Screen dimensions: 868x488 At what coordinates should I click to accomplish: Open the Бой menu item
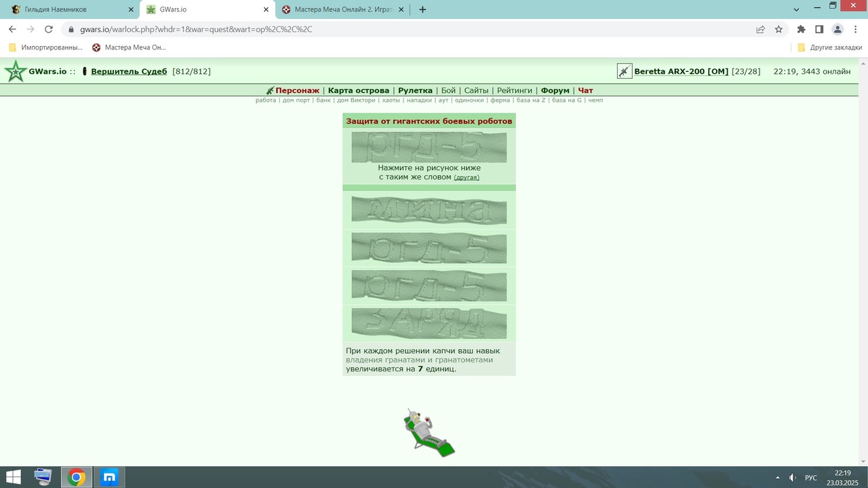[448, 90]
